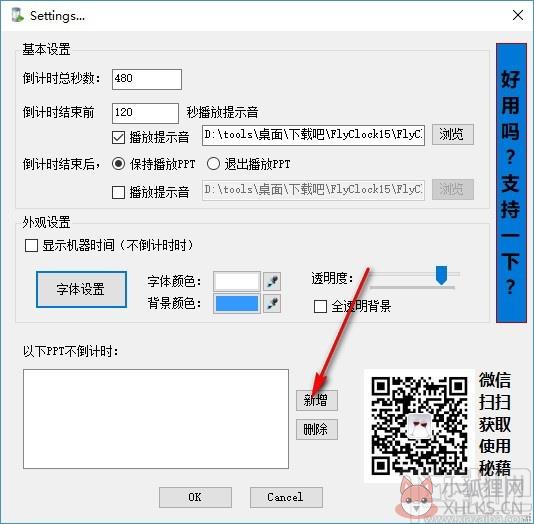Click the WeChat QR code image

coord(419,426)
